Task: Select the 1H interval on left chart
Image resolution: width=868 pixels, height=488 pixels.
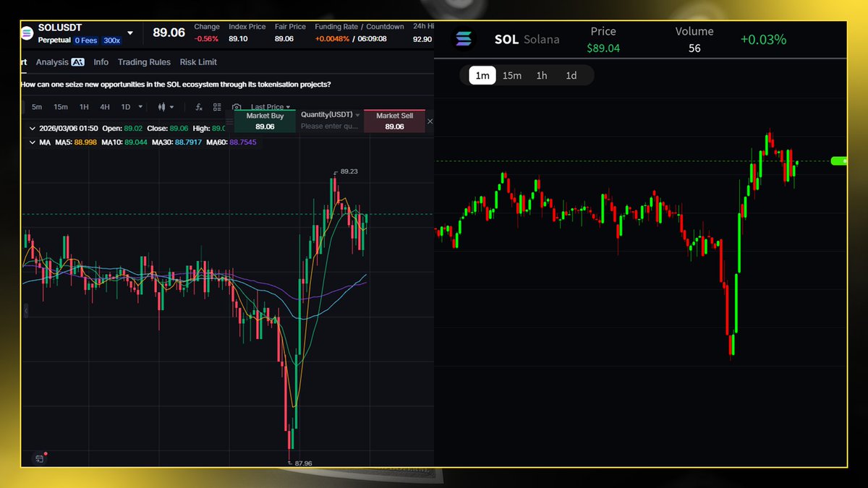Action: click(84, 107)
